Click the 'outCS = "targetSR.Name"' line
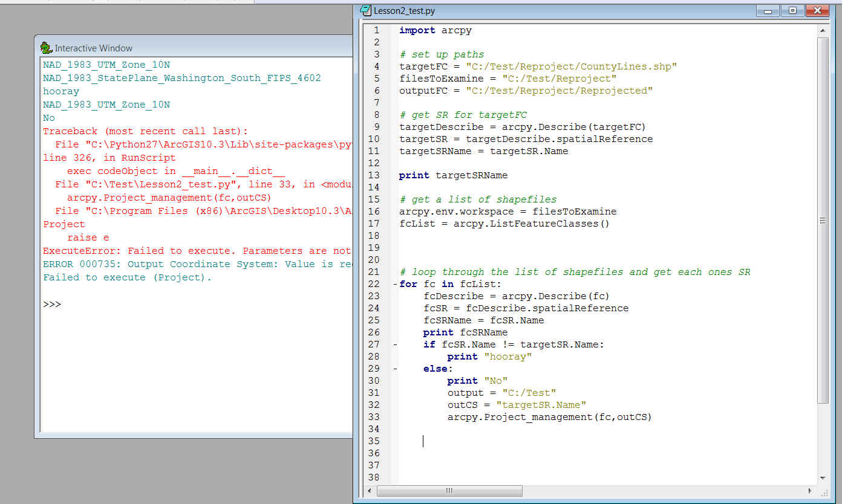Image resolution: width=842 pixels, height=504 pixels. click(517, 405)
